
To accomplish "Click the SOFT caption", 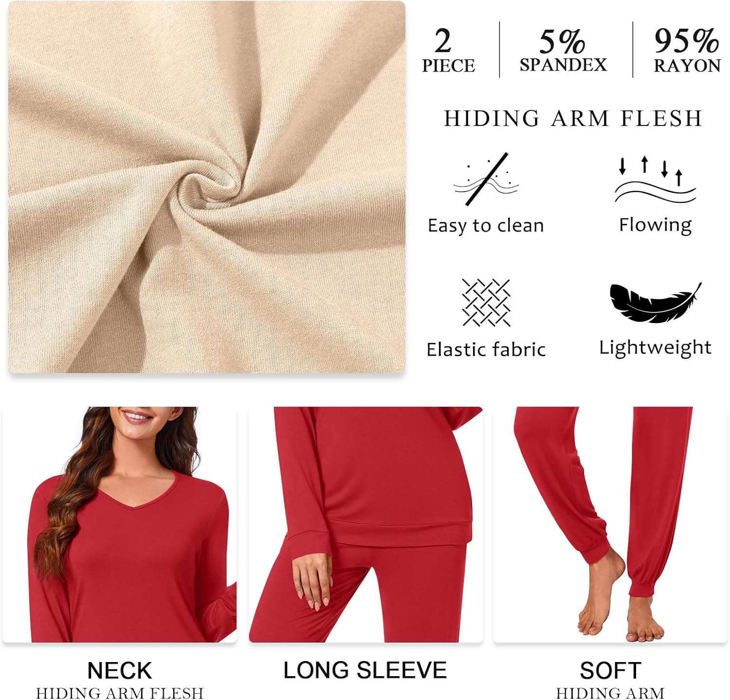I will click(x=610, y=670).
